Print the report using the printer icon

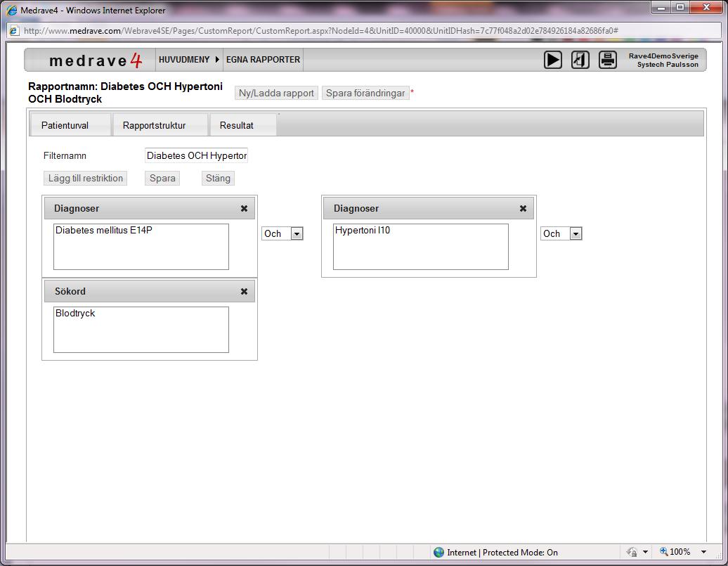(607, 60)
